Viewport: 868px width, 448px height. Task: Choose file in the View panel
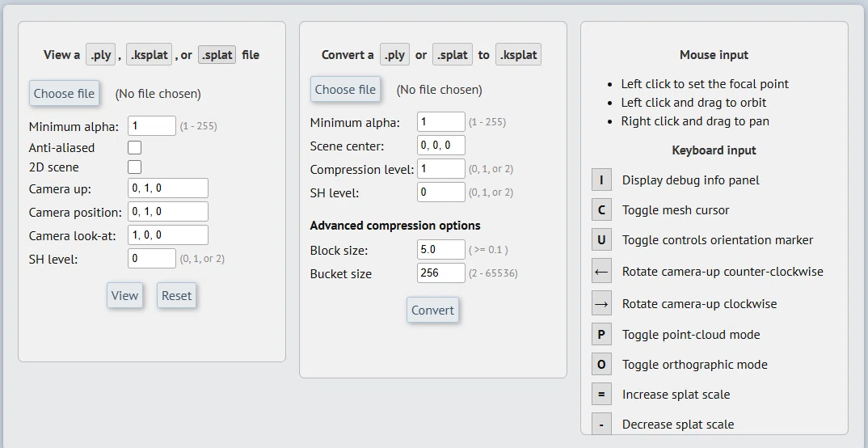[64, 94]
